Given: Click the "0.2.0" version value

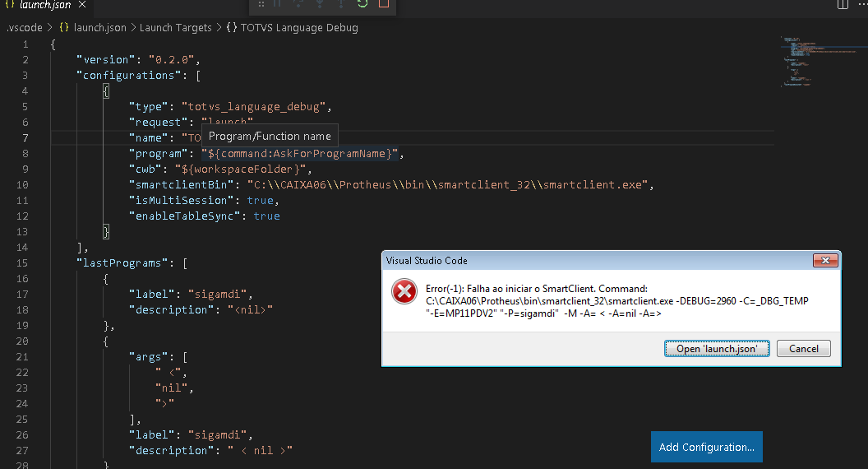Looking at the screenshot, I should pyautogui.click(x=172, y=59).
